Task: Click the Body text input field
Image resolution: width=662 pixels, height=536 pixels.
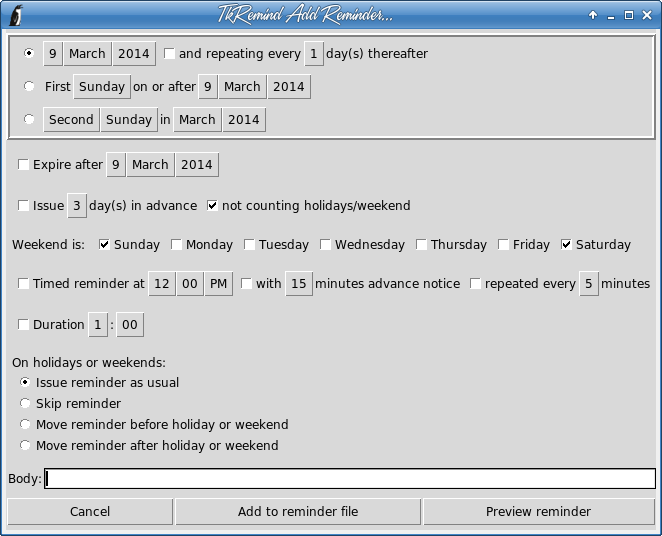Action: click(x=350, y=479)
